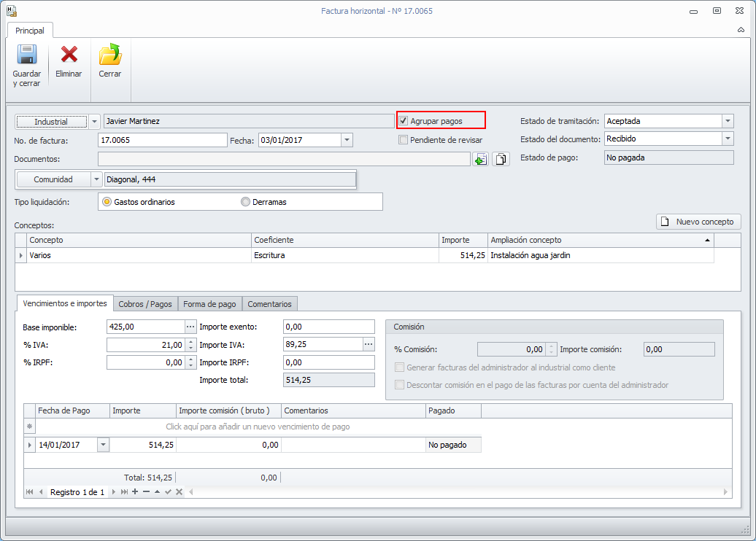Viewport: 756px width, 541px height.
Task: Click the ellipsis button beside Base imponible
Action: coord(190,327)
